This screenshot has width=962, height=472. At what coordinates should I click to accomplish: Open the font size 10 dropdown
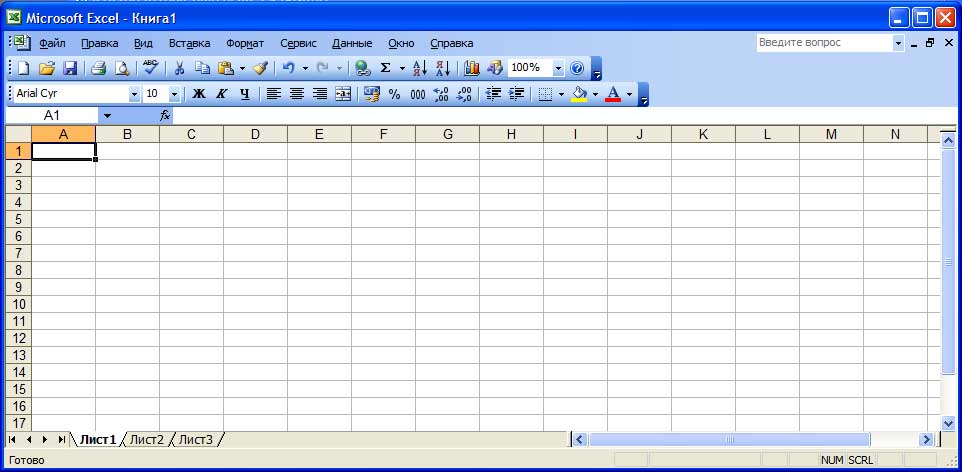point(174,94)
